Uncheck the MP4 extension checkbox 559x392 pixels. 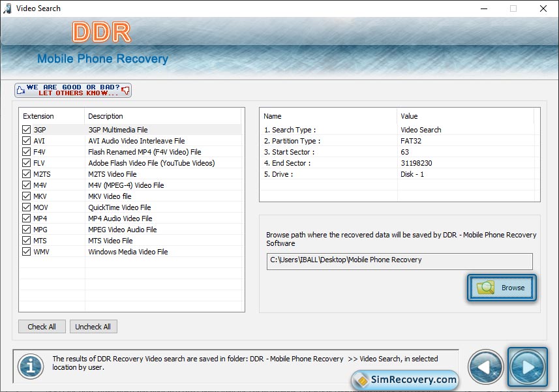point(26,218)
